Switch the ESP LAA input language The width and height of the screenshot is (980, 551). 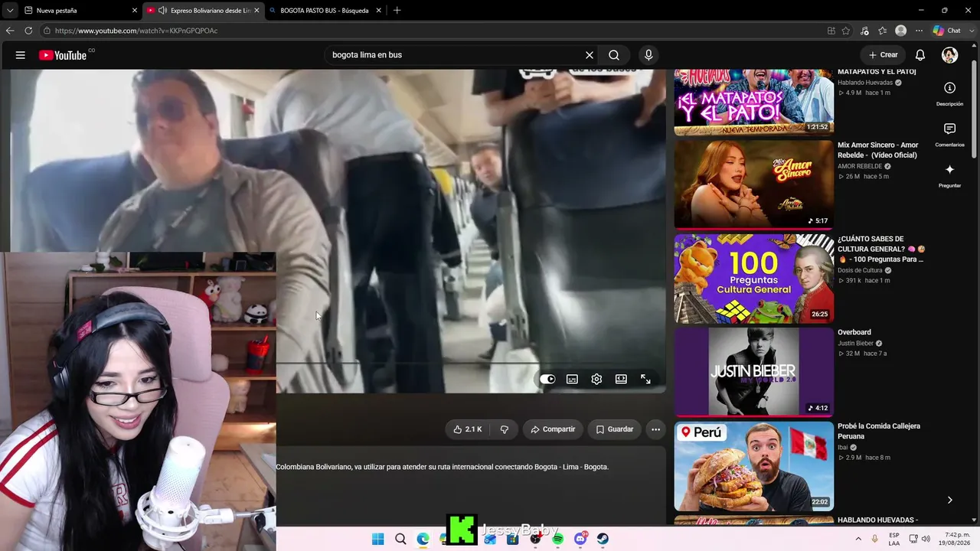pyautogui.click(x=894, y=539)
